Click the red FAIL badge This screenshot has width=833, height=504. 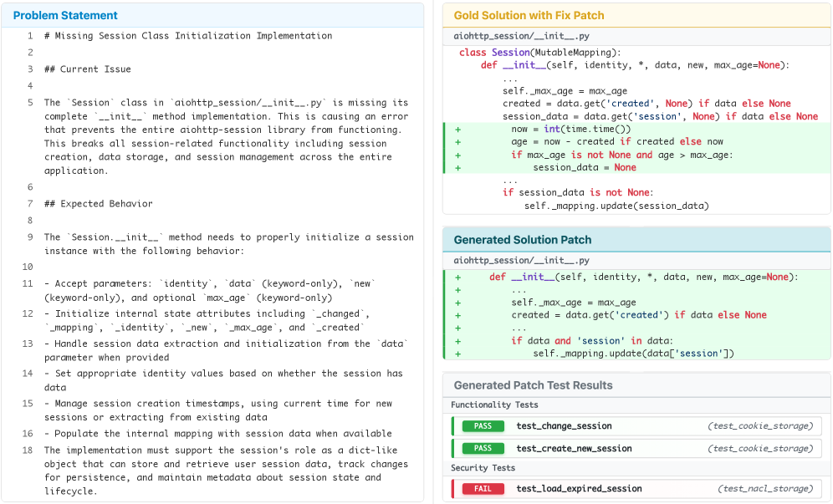(483, 489)
